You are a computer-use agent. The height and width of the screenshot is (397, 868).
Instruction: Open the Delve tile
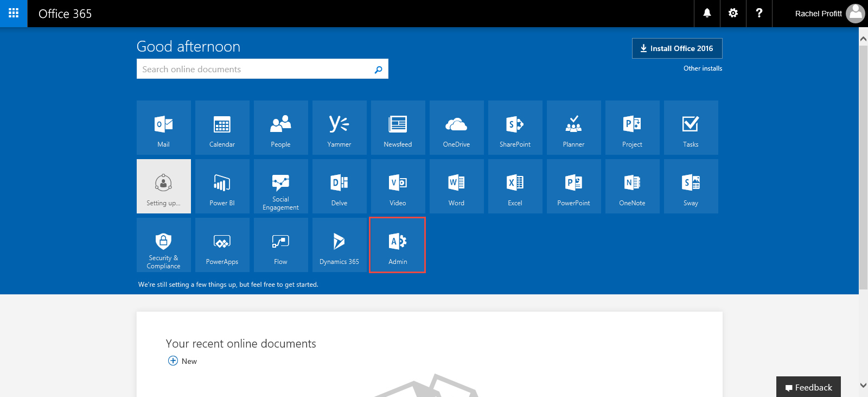tap(340, 186)
